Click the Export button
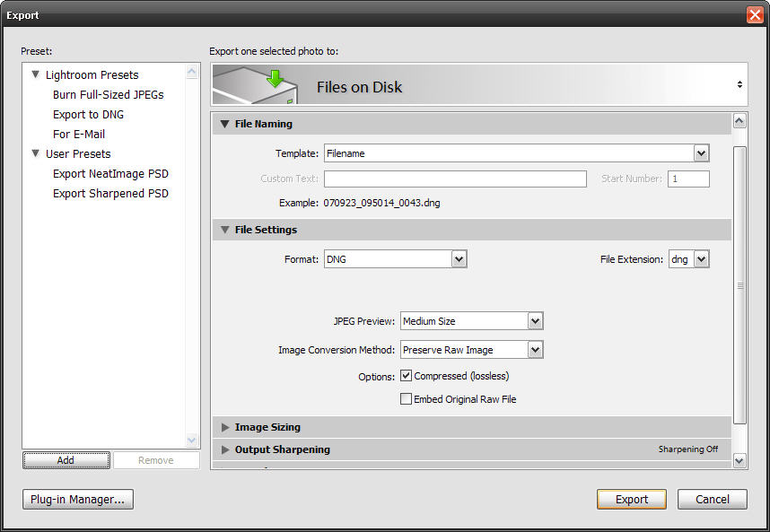 click(632, 499)
